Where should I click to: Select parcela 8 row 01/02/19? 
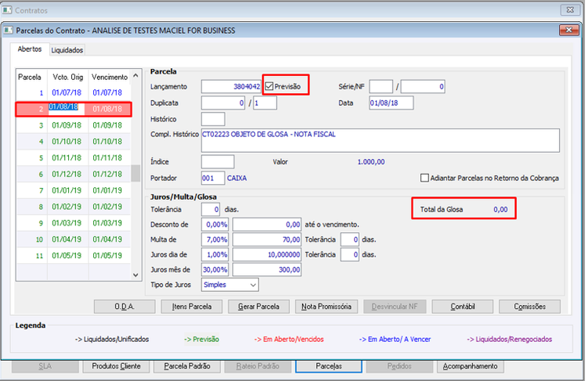[x=74, y=207]
